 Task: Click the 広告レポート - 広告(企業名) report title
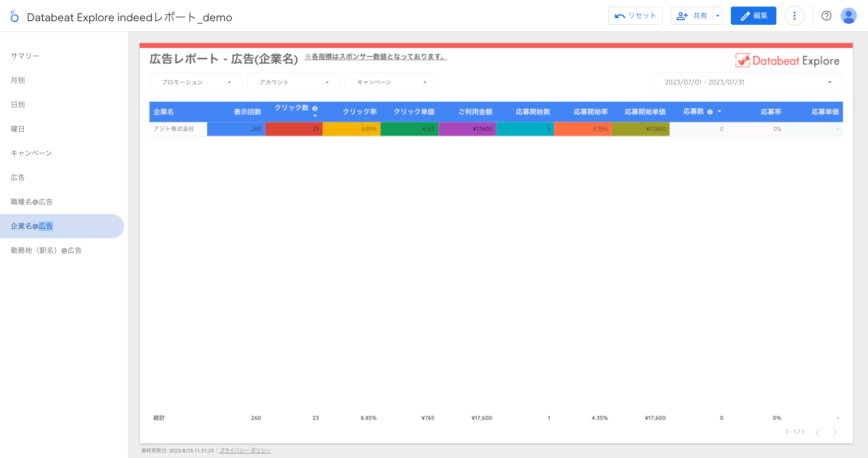pyautogui.click(x=224, y=59)
